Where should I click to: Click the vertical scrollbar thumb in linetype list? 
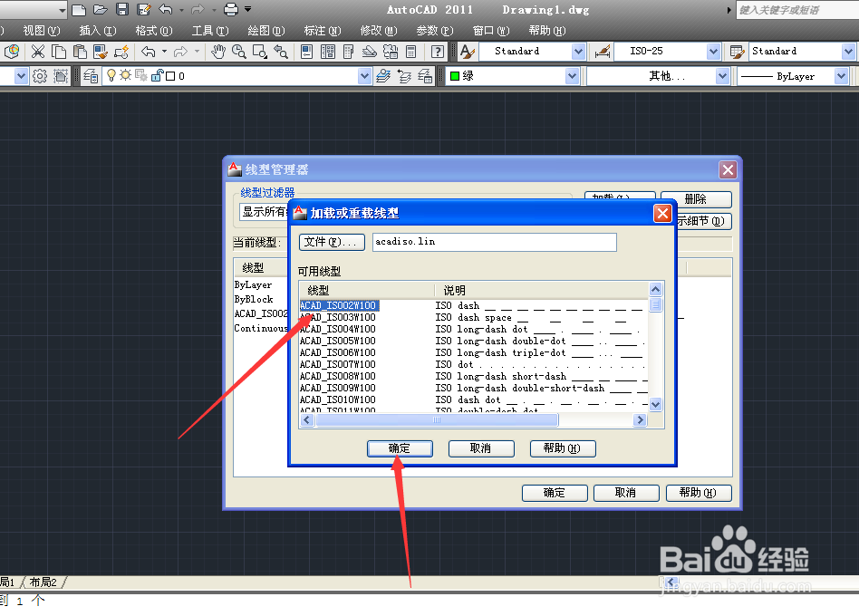pos(655,304)
